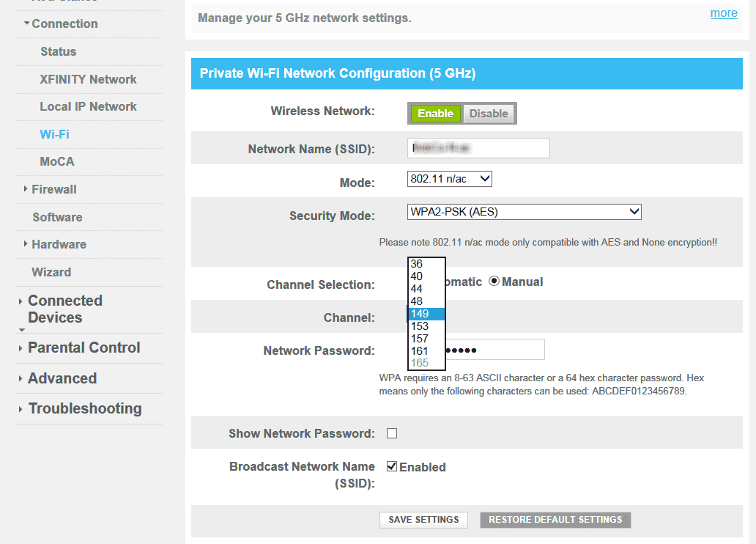The width and height of the screenshot is (756, 544).
Task: Select the Manual channel selection radio button
Action: coord(495,281)
